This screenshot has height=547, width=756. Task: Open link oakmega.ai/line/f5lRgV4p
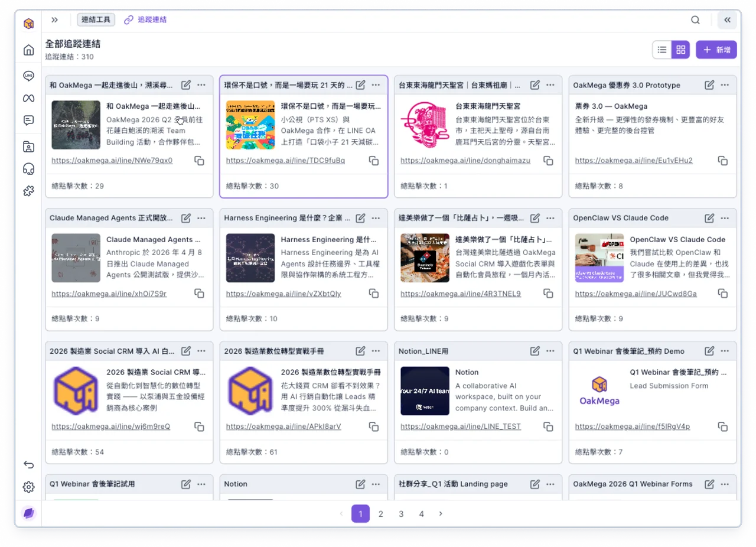[x=633, y=426]
